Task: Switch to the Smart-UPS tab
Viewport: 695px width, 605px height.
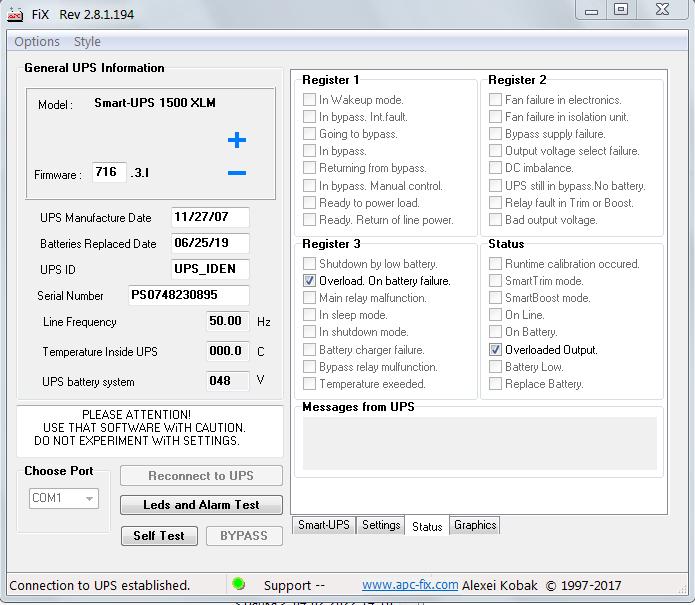Action: 323,525
